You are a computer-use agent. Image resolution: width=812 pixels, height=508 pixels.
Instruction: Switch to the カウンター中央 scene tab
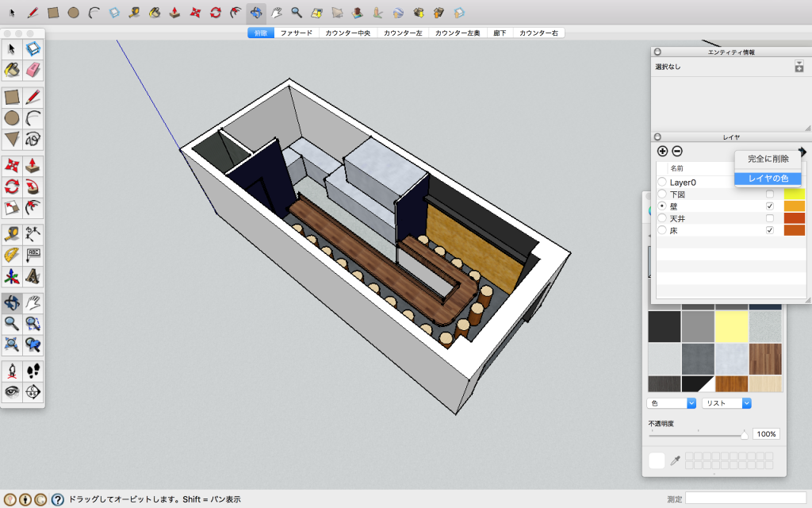pos(347,33)
